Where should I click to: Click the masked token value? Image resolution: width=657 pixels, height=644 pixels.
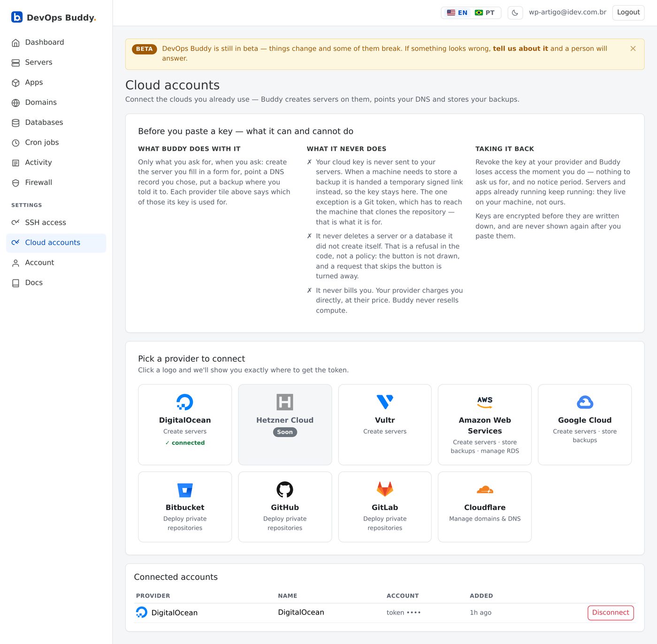[404, 613]
